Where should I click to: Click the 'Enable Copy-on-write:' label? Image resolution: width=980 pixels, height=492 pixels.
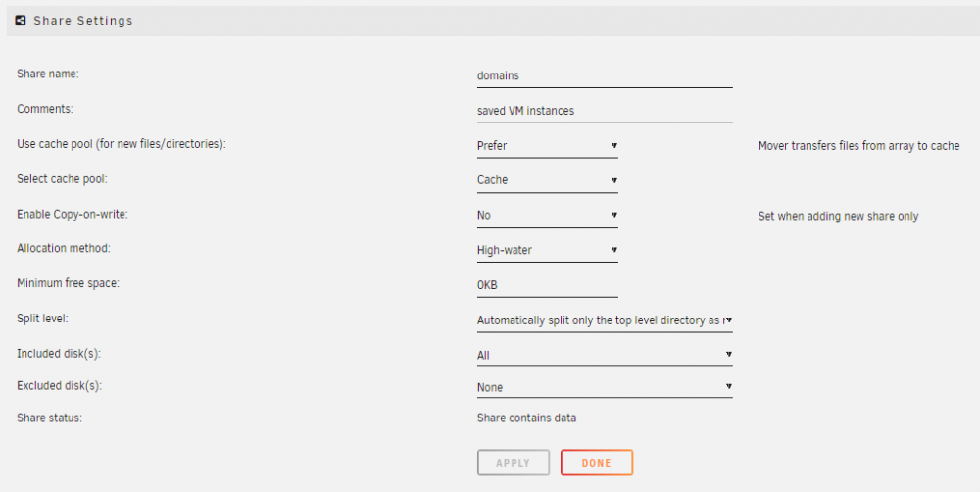pyautogui.click(x=72, y=214)
